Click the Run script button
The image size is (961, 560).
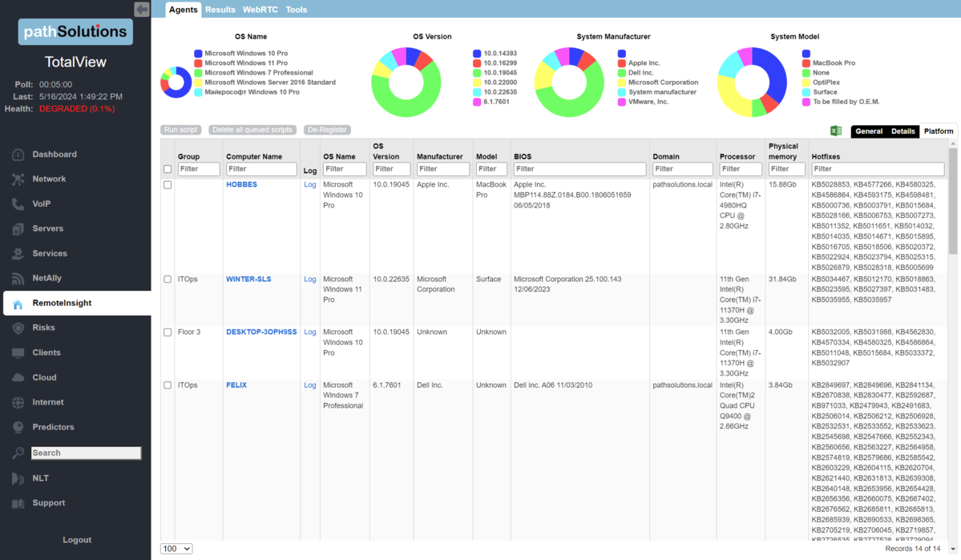click(180, 130)
